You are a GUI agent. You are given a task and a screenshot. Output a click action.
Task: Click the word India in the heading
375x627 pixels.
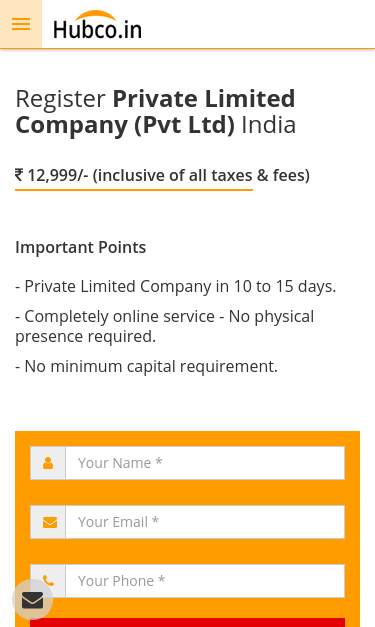269,125
